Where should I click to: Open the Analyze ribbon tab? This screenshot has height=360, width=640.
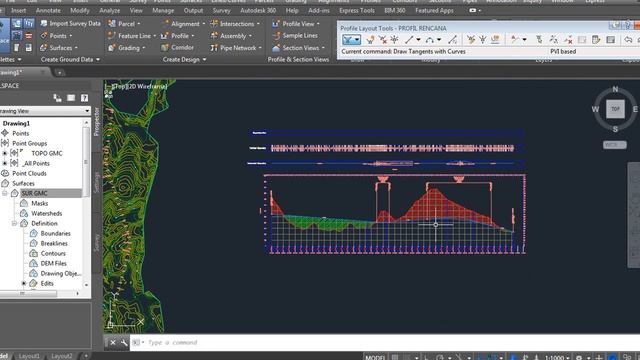tap(109, 10)
